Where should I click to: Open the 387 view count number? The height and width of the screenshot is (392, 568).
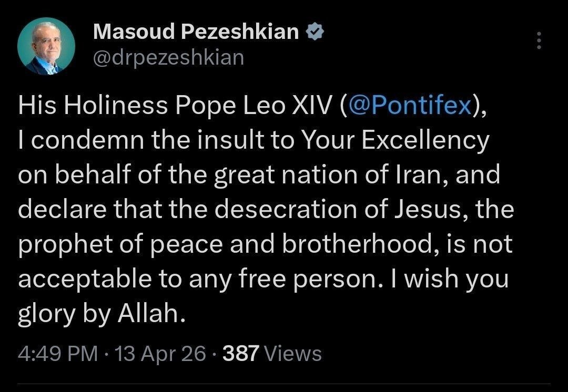pyautogui.click(x=241, y=354)
